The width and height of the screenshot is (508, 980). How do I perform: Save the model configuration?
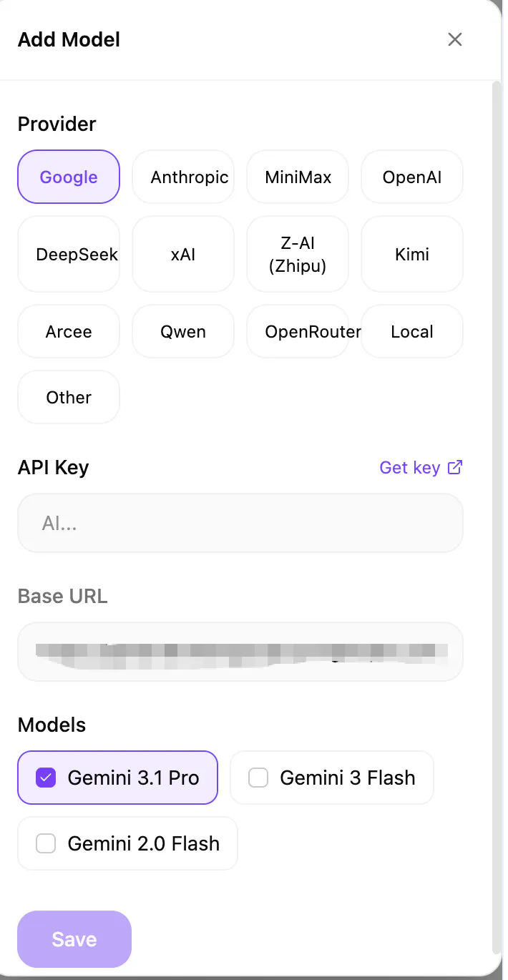pyautogui.click(x=74, y=939)
